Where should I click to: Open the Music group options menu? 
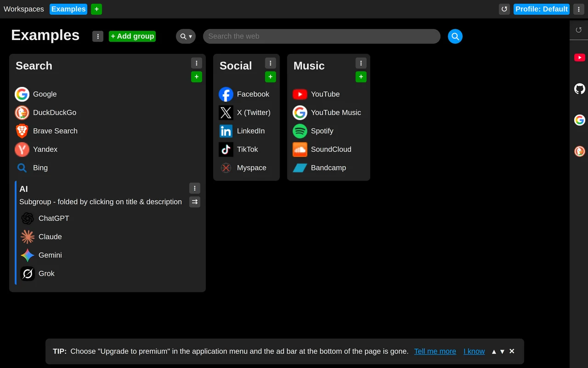coord(361,63)
